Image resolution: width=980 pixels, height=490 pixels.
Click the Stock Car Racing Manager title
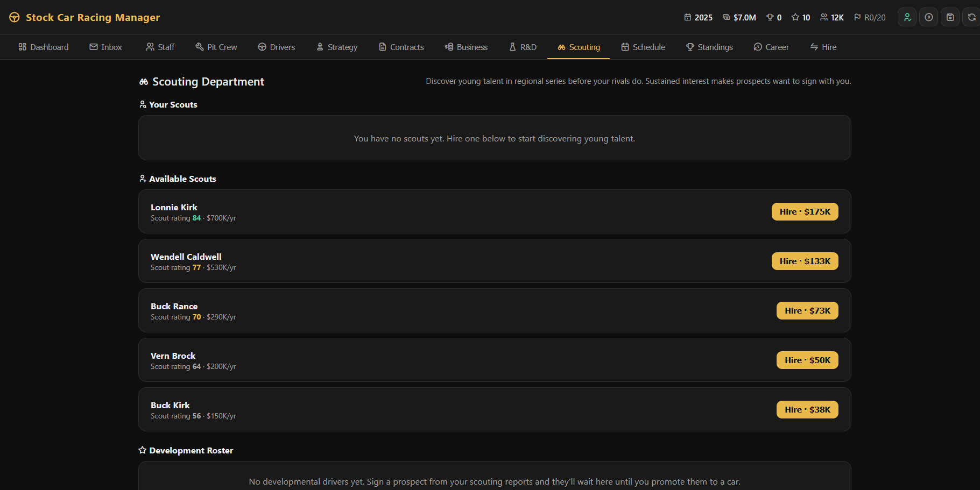click(93, 17)
